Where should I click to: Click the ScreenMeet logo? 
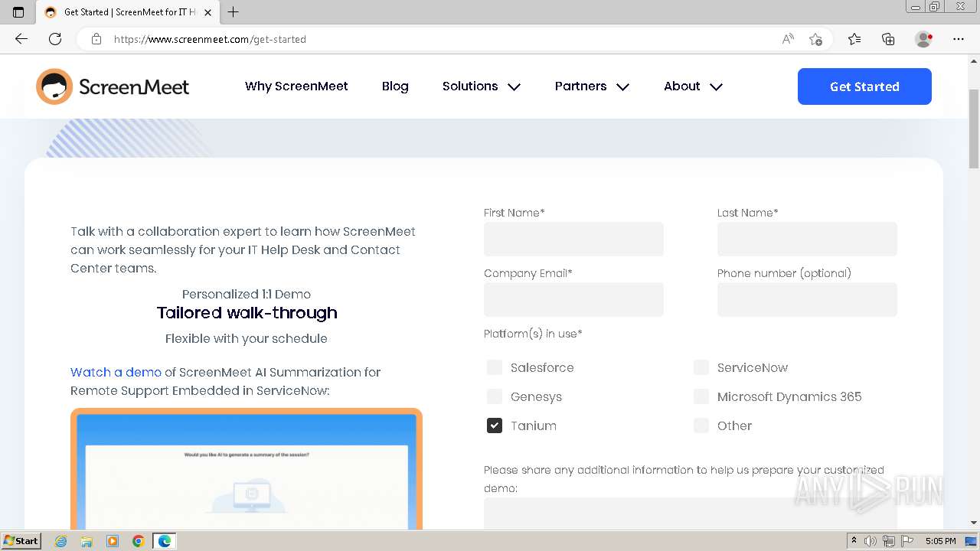[x=113, y=86]
